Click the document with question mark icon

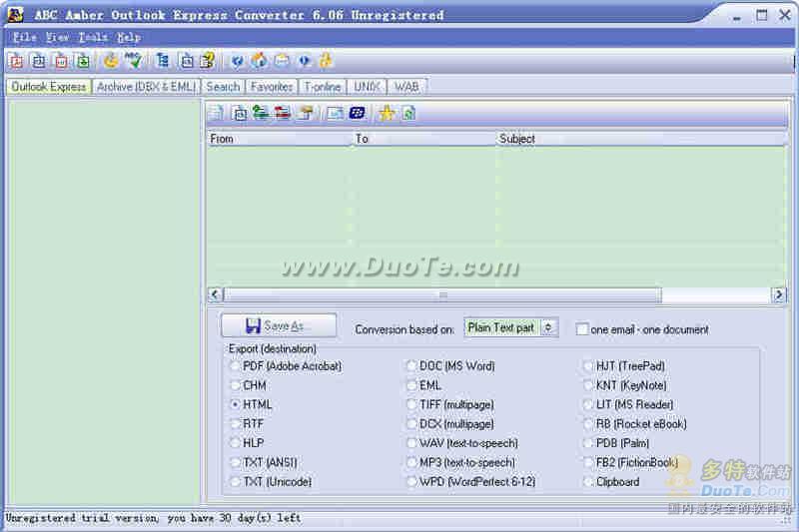(207, 61)
